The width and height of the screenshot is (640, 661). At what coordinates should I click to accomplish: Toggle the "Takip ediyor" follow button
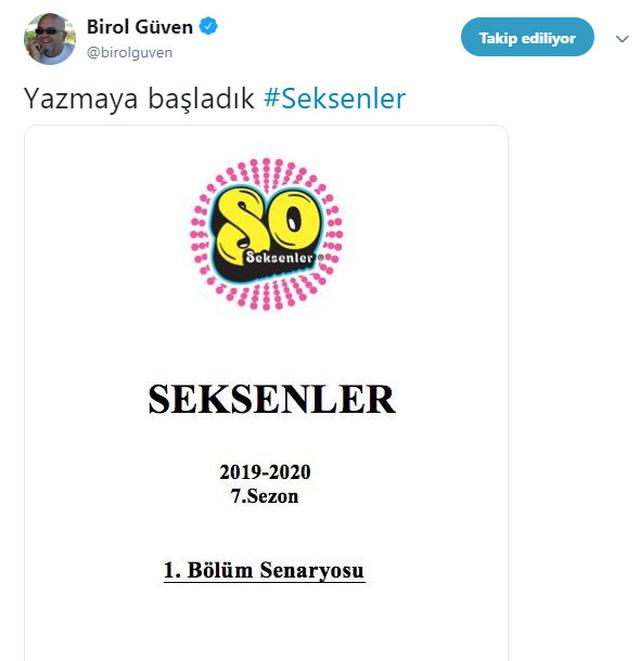click(527, 38)
